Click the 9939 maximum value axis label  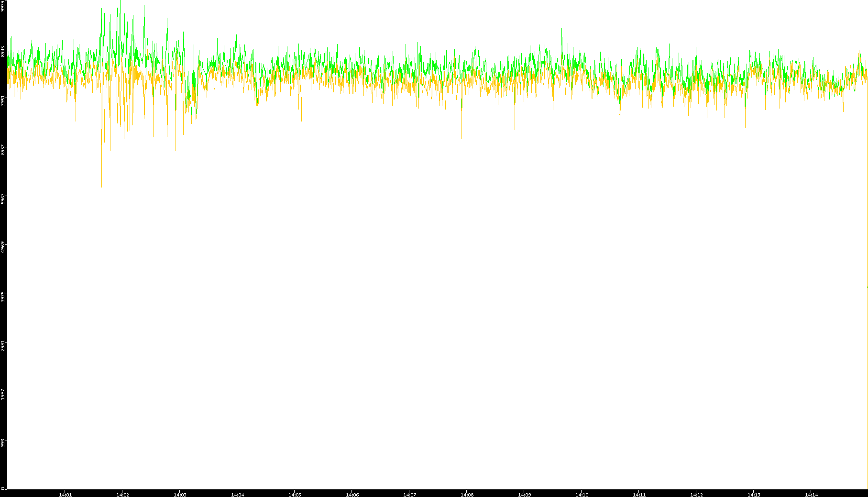click(3, 5)
